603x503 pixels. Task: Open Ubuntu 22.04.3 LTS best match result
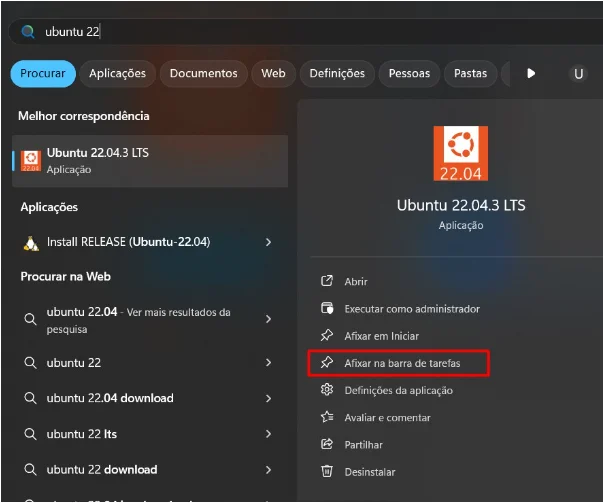pyautogui.click(x=150, y=161)
